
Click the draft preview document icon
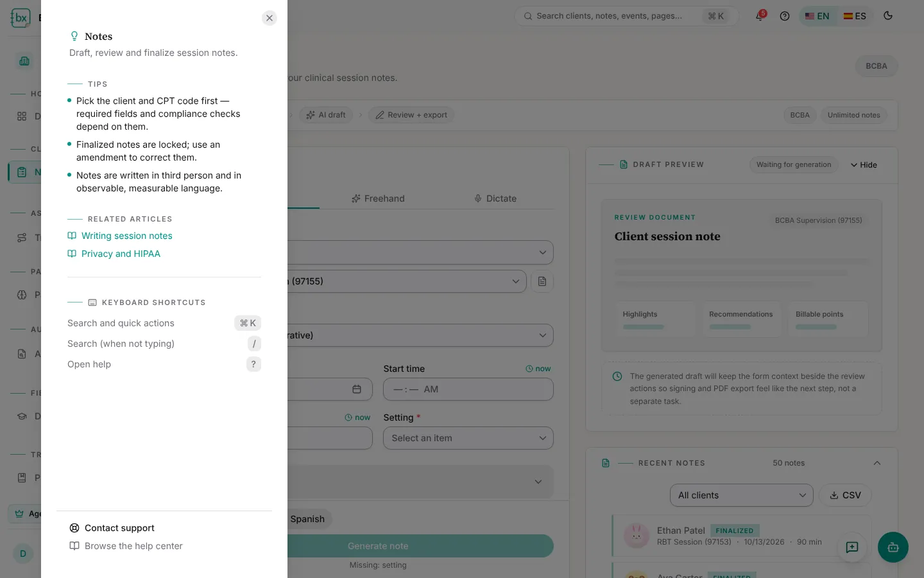[x=624, y=164]
